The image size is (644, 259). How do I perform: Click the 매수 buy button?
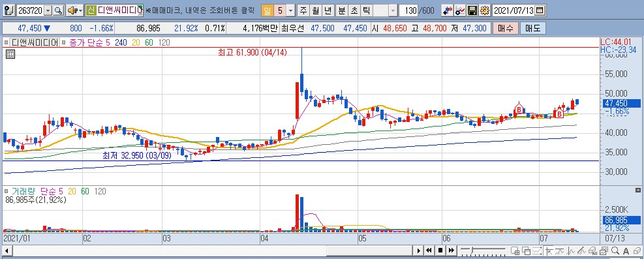[506, 28]
